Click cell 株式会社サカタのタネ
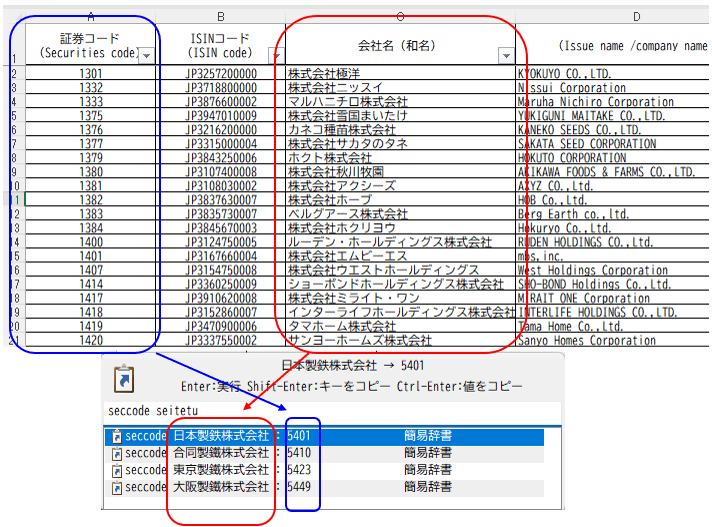Screen dimensions: 712x527 (x=401, y=144)
